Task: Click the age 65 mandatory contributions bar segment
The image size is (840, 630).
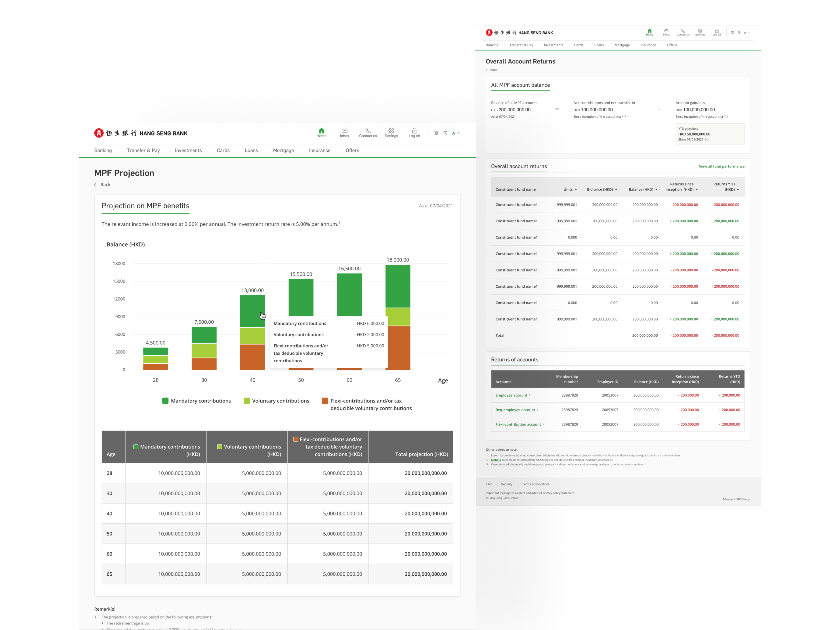Action: point(398,286)
